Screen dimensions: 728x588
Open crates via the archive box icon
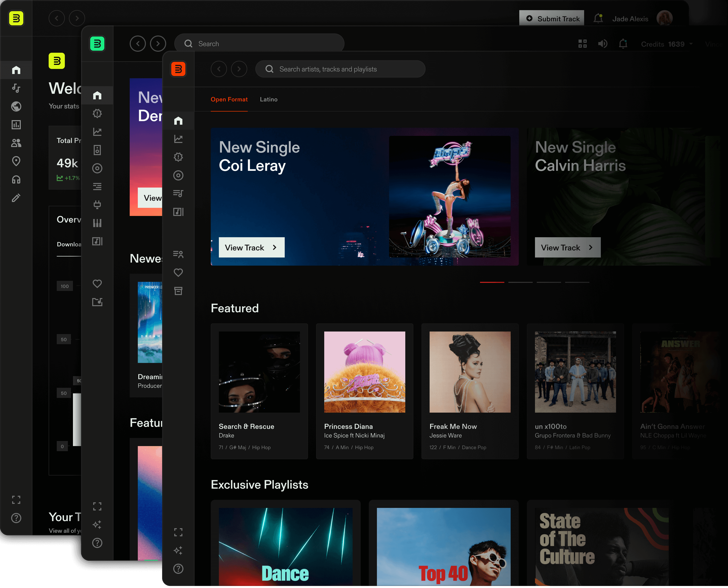(x=178, y=291)
